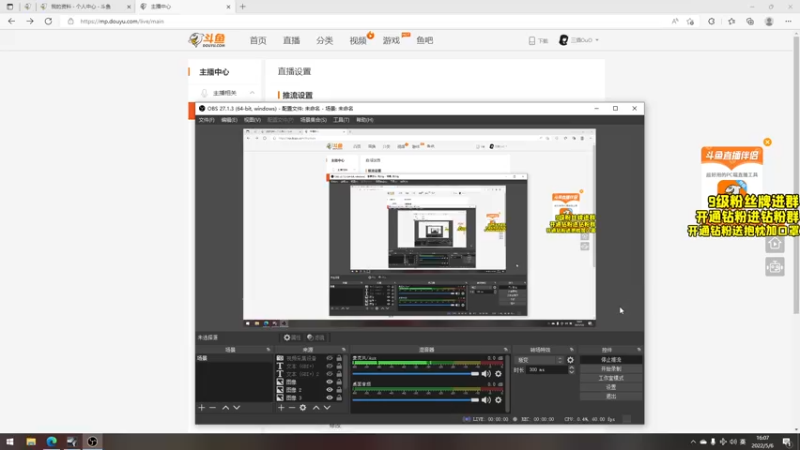Image resolution: width=800 pixels, height=450 pixels.
Task: Open browser profile avatar icon
Action: (x=769, y=21)
